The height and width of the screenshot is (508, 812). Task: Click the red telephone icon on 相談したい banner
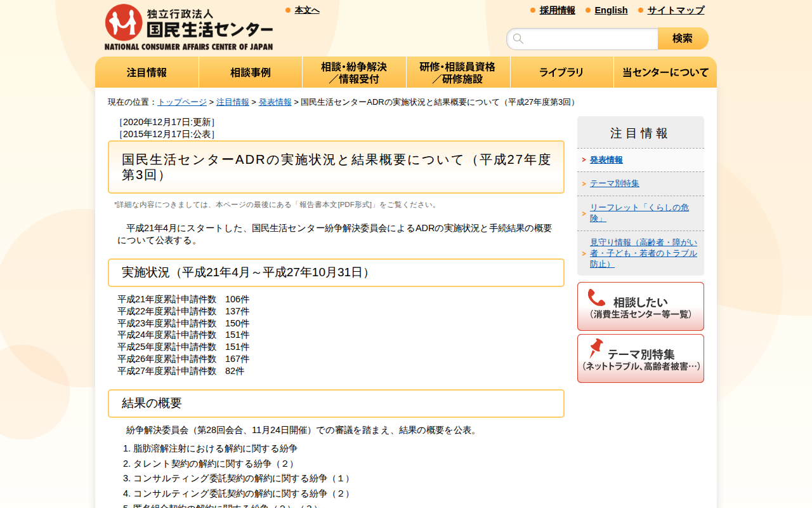596,298
